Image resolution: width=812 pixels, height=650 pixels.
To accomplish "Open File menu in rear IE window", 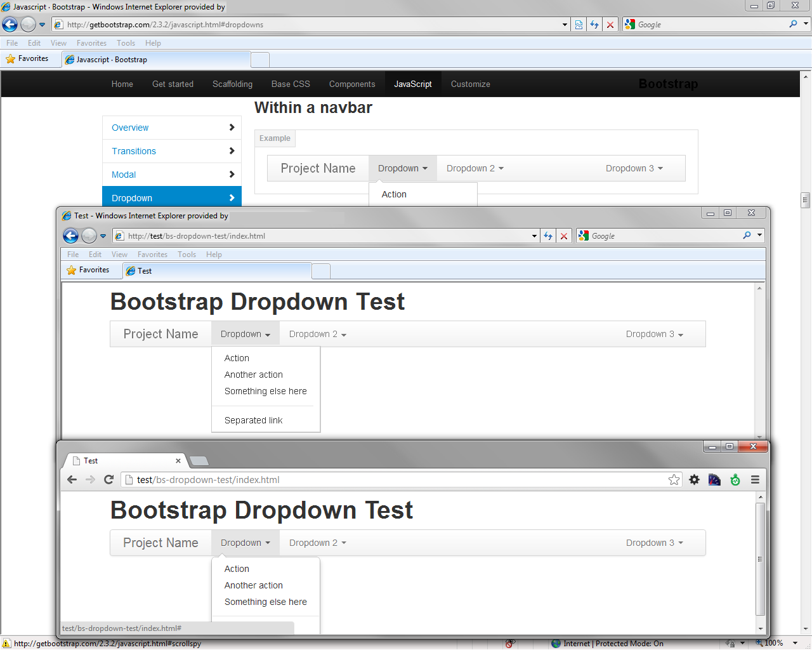I will pyautogui.click(x=12, y=43).
